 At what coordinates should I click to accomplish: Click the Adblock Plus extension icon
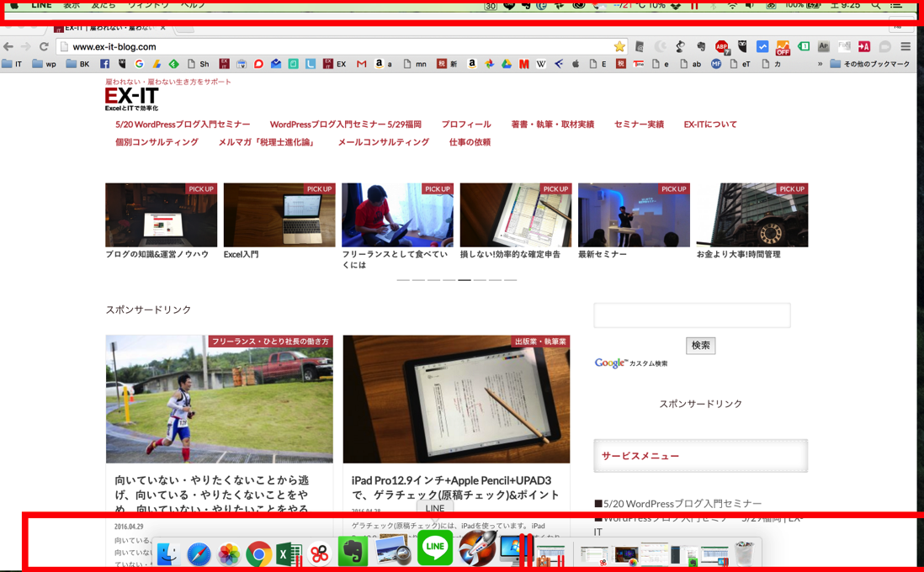pos(721,47)
